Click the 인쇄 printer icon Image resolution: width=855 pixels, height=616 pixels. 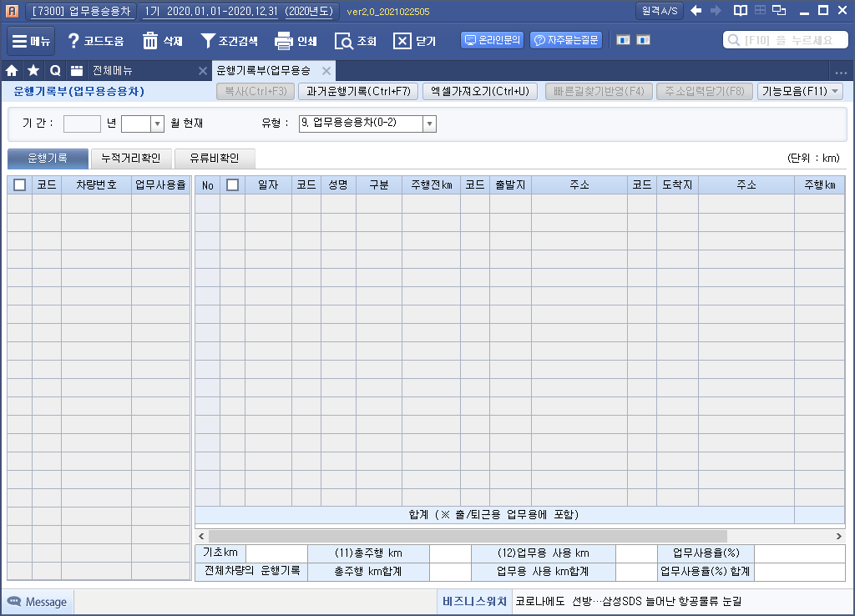pos(284,41)
